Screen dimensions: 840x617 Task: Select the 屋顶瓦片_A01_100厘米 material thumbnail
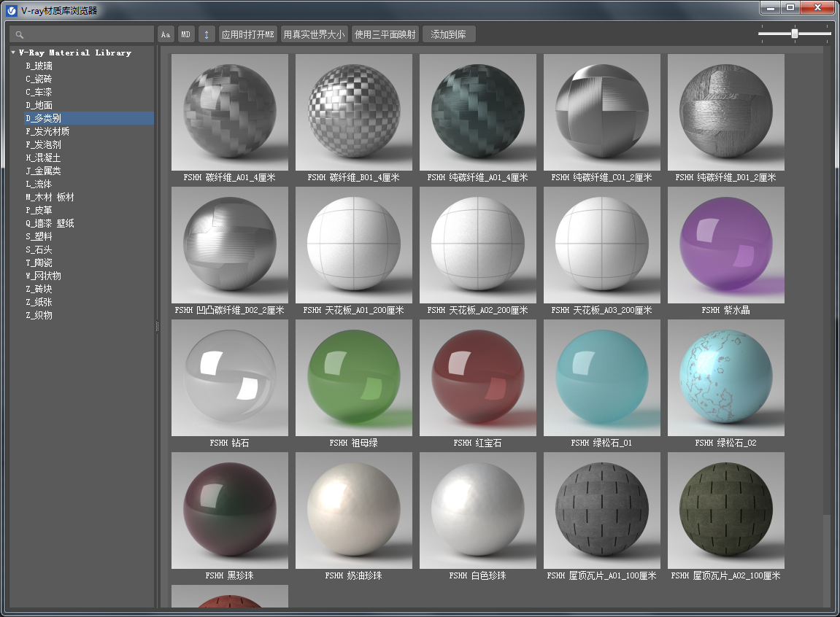pos(602,511)
